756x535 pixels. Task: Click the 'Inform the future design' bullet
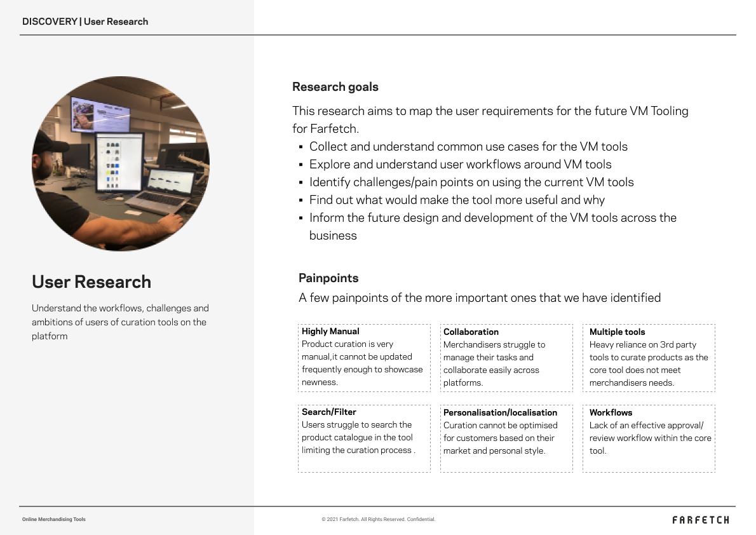(492, 218)
